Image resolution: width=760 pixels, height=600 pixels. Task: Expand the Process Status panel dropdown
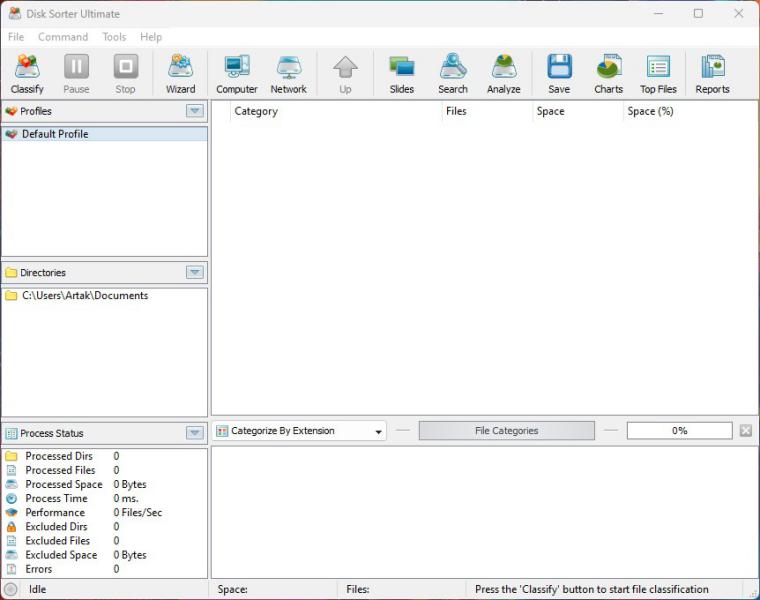coord(195,433)
